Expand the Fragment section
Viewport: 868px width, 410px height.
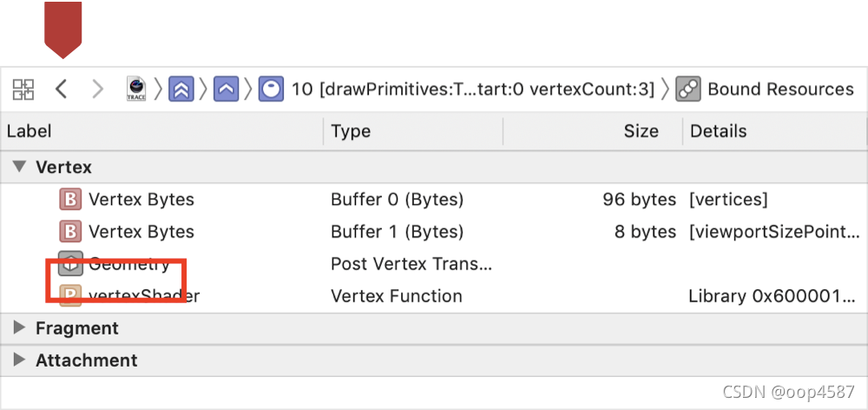click(x=20, y=328)
